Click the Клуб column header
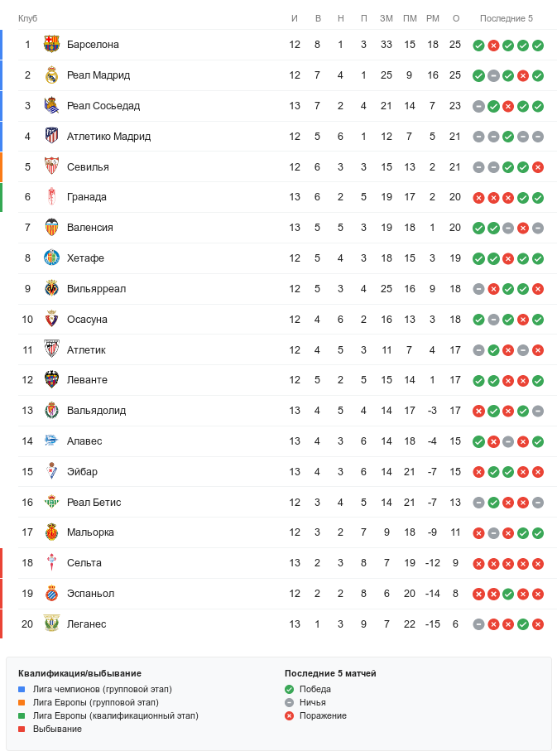Viewport: 557px width, 756px height. (x=28, y=18)
